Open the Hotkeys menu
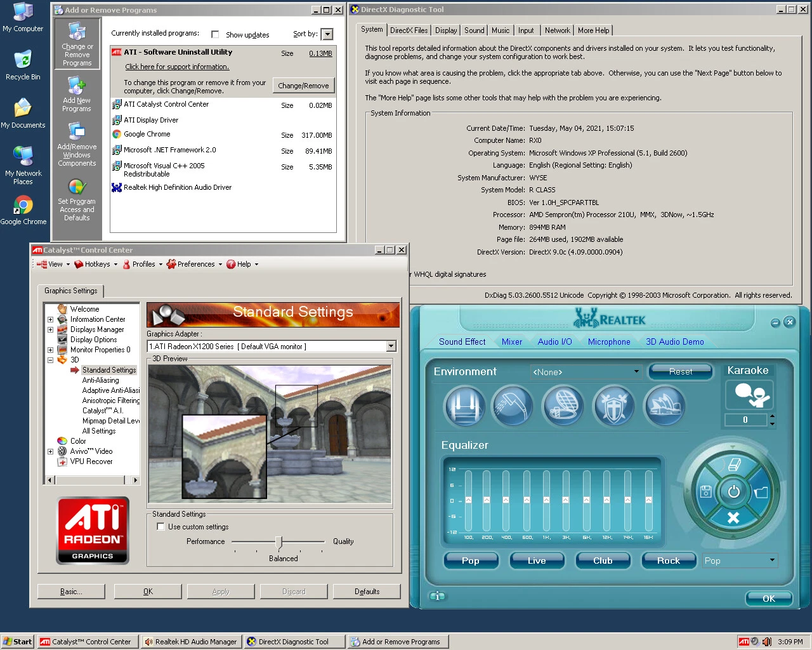This screenshot has height=650, width=812. click(x=96, y=264)
